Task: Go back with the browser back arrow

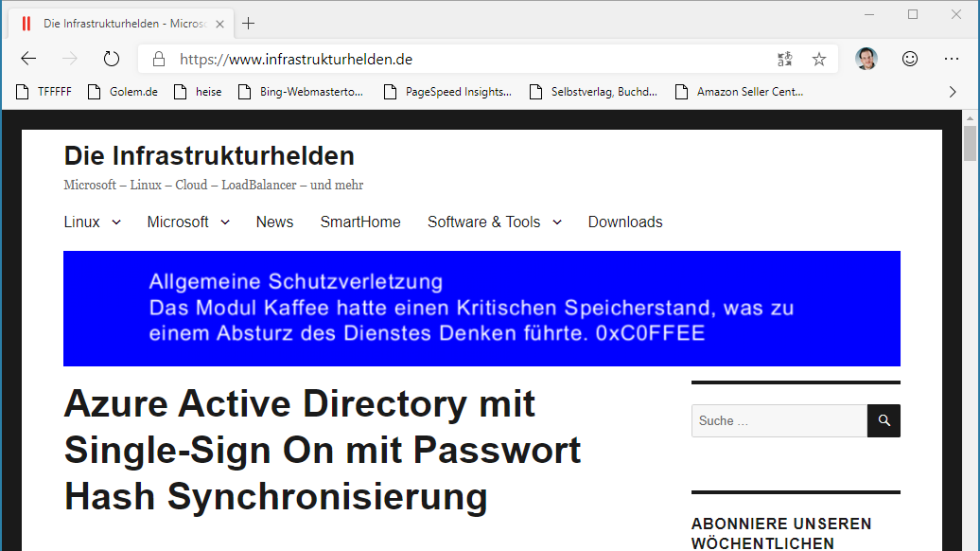Action: tap(28, 59)
